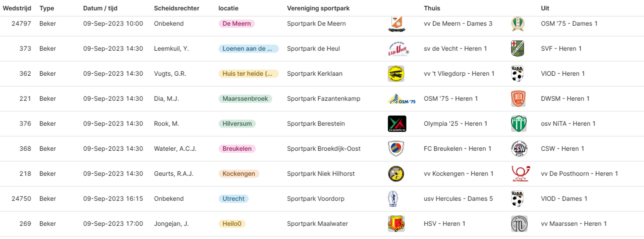Select the Loenen aan de ... location tag

249,49
